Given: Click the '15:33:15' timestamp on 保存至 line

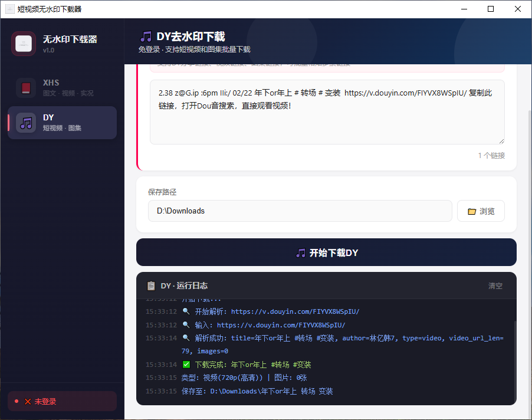Looking at the screenshot, I should (161, 391).
